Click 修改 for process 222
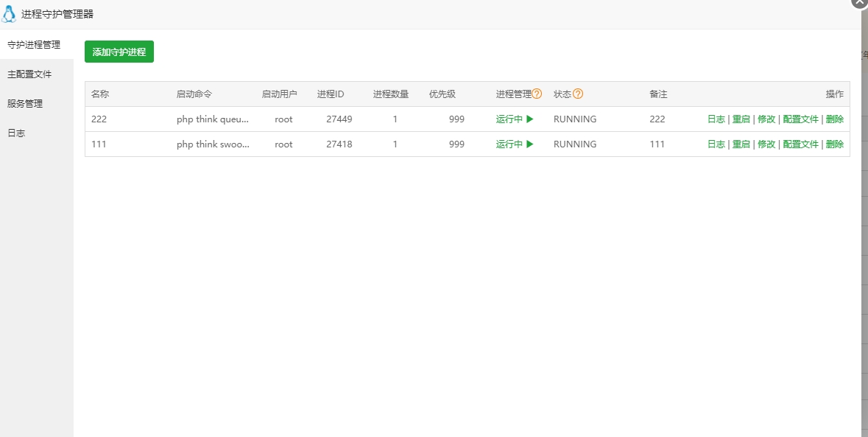 point(766,119)
